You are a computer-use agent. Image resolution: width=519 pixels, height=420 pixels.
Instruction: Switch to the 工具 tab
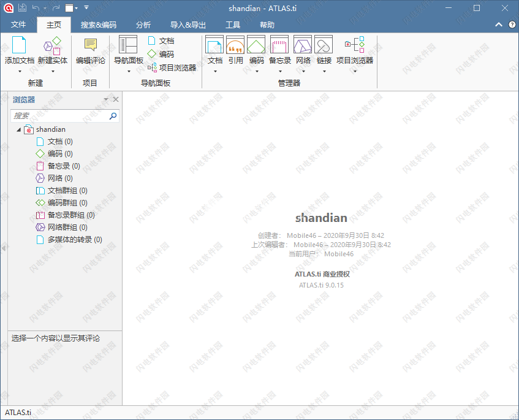[233, 25]
